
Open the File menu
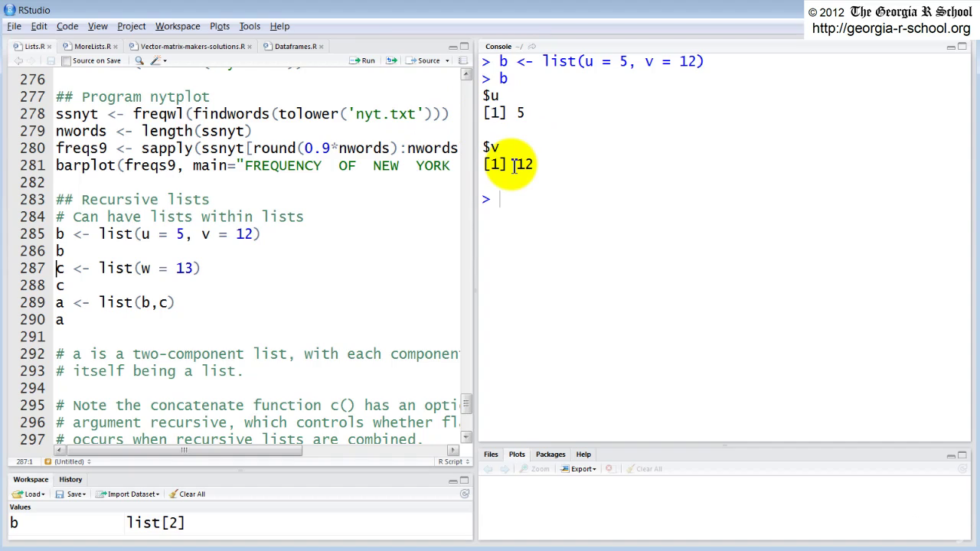[x=14, y=26]
